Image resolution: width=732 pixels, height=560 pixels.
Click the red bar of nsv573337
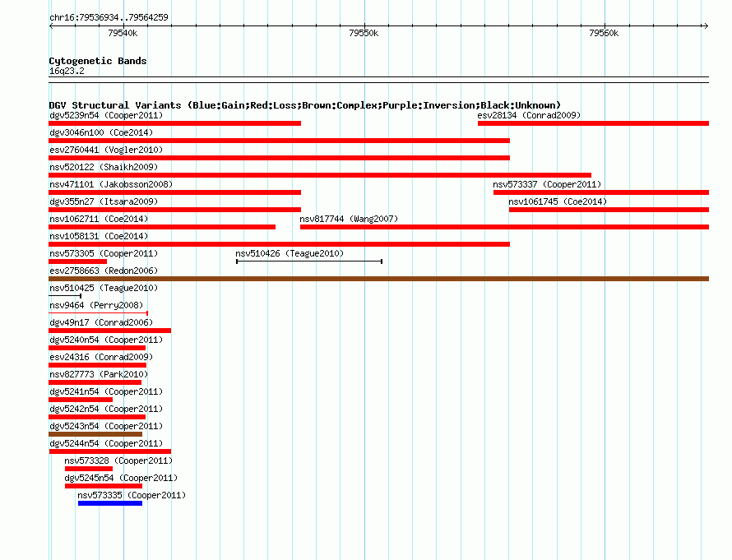[601, 192]
